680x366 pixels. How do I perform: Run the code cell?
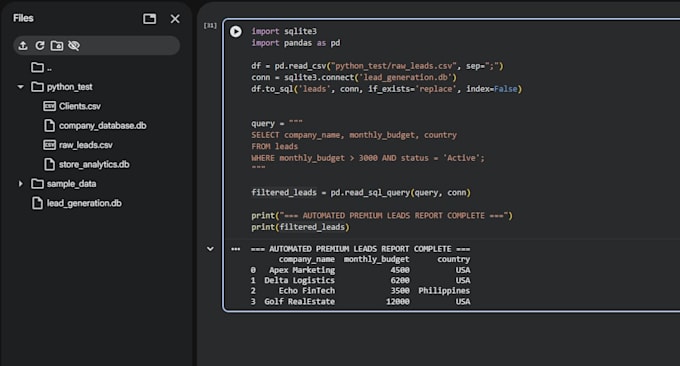236,31
